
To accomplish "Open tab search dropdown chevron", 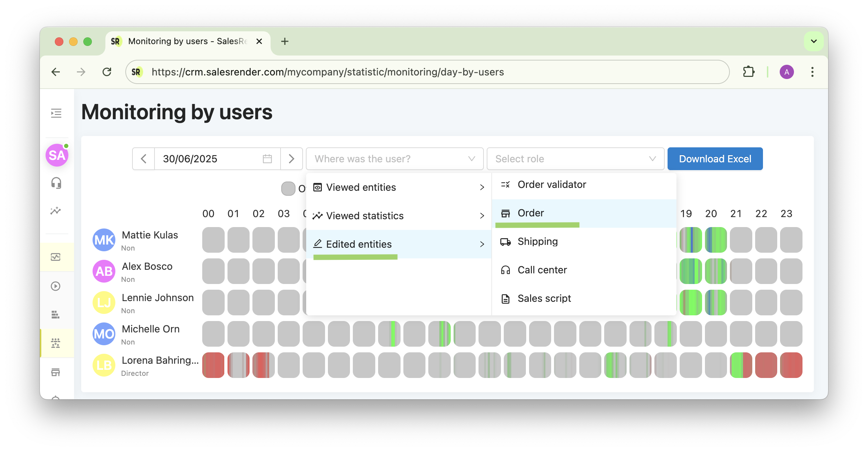I will (x=814, y=41).
